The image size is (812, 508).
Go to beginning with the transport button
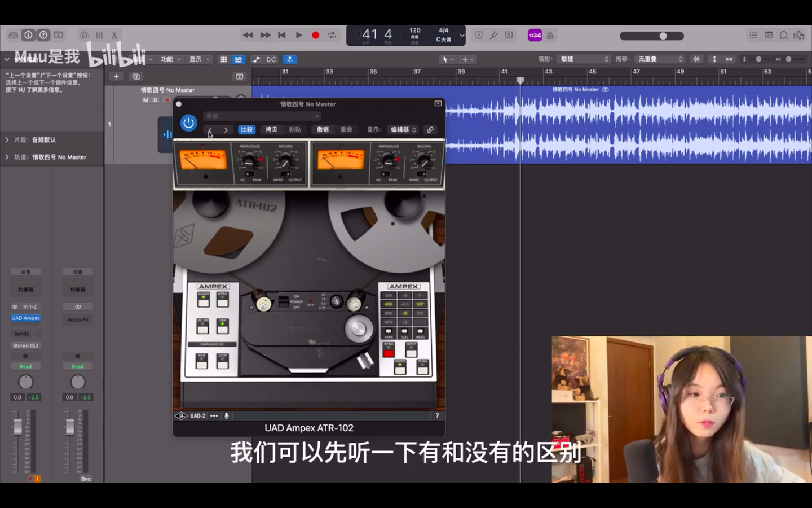[x=282, y=35]
